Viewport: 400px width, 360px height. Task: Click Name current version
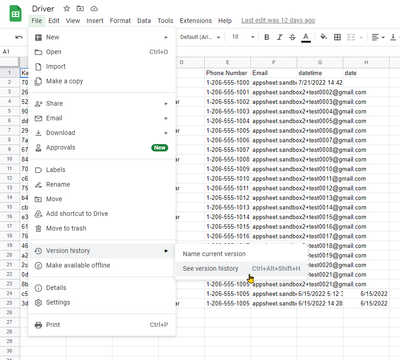(x=241, y=254)
